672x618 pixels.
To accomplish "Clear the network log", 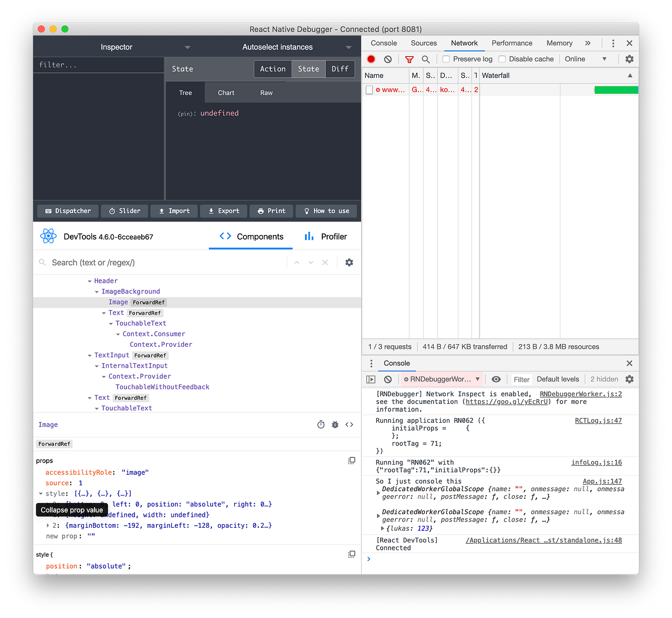I will 388,59.
